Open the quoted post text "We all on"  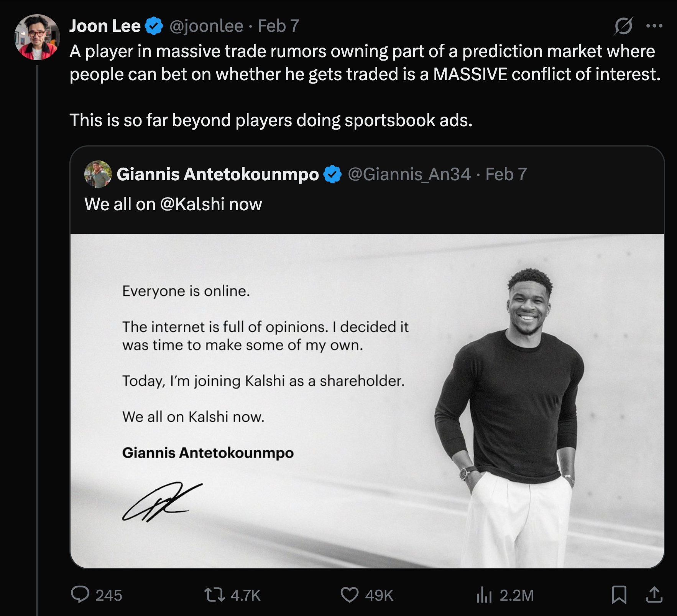120,204
